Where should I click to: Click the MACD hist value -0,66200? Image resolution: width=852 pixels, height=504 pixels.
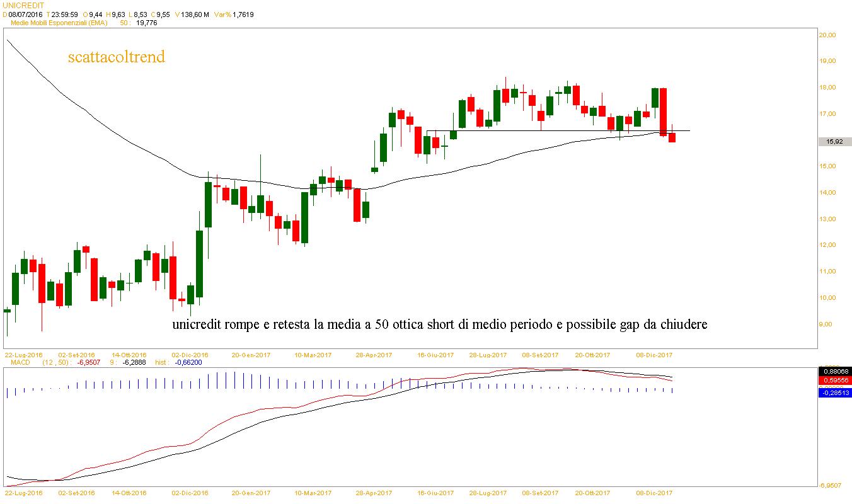pyautogui.click(x=190, y=363)
